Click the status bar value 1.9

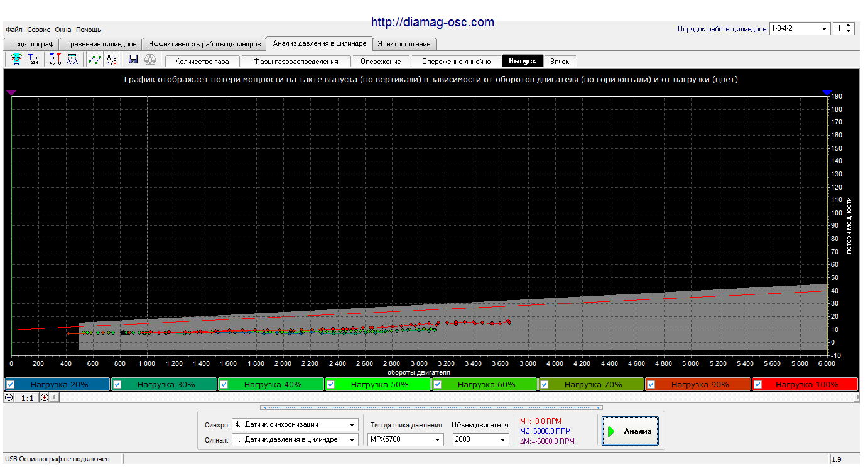(837, 460)
